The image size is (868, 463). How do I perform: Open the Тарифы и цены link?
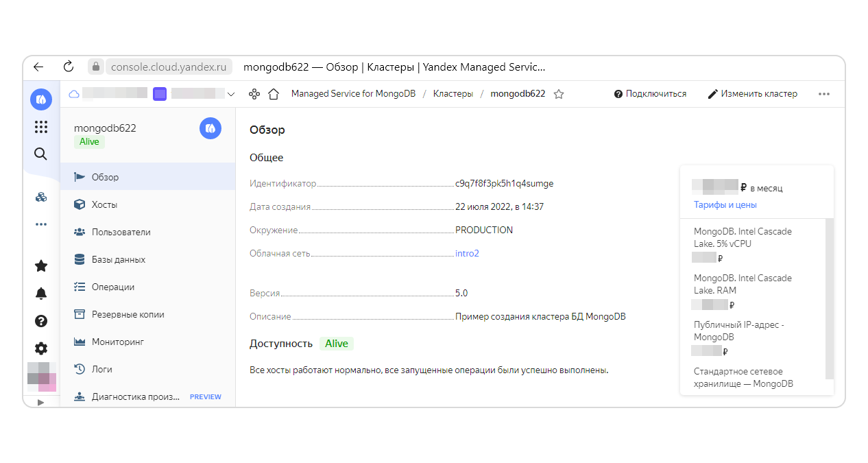(725, 204)
